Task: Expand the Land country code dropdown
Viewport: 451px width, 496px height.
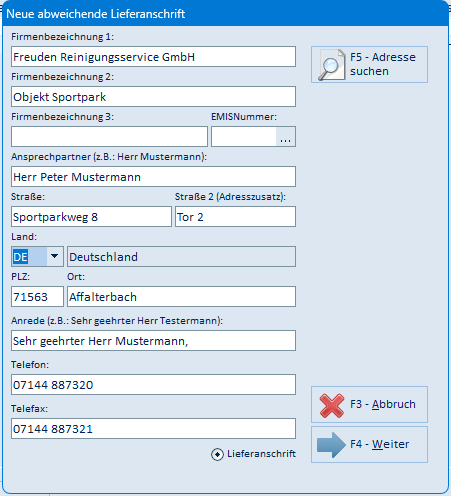Action: (x=54, y=257)
